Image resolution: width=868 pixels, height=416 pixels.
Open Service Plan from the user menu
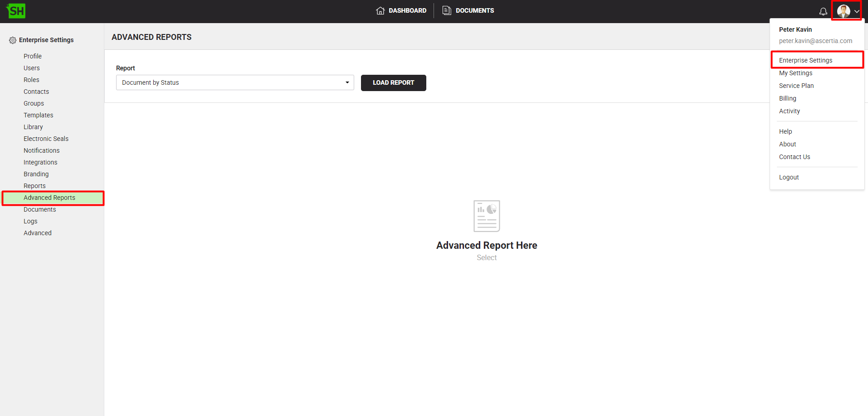tap(796, 86)
